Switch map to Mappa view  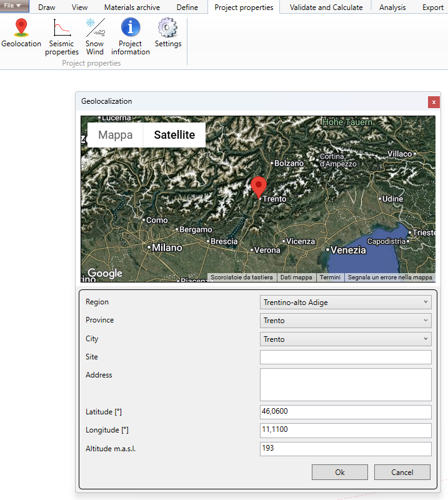click(116, 135)
